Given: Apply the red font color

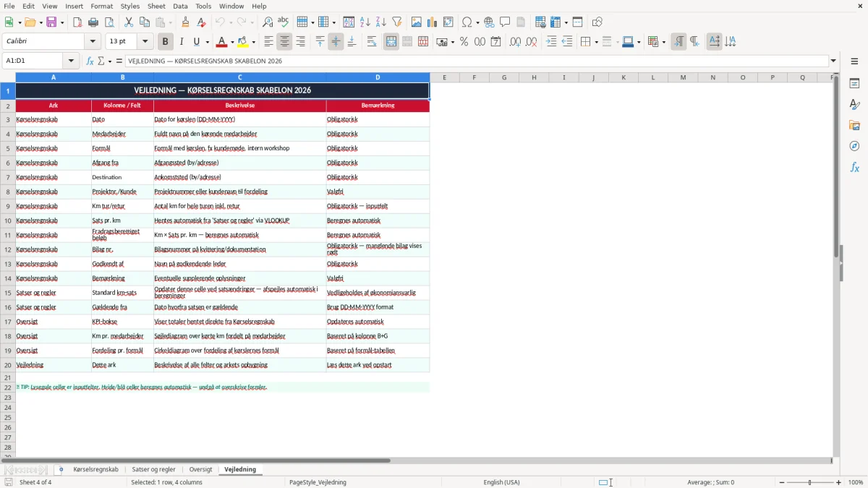Looking at the screenshot, I should click(223, 42).
